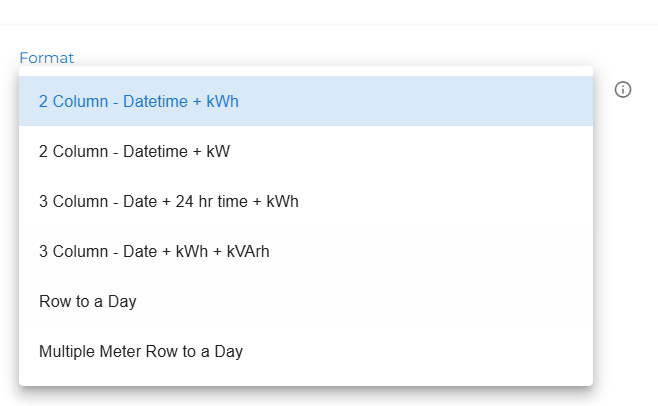Click the Format field label
This screenshot has height=406, width=658.
[x=47, y=58]
